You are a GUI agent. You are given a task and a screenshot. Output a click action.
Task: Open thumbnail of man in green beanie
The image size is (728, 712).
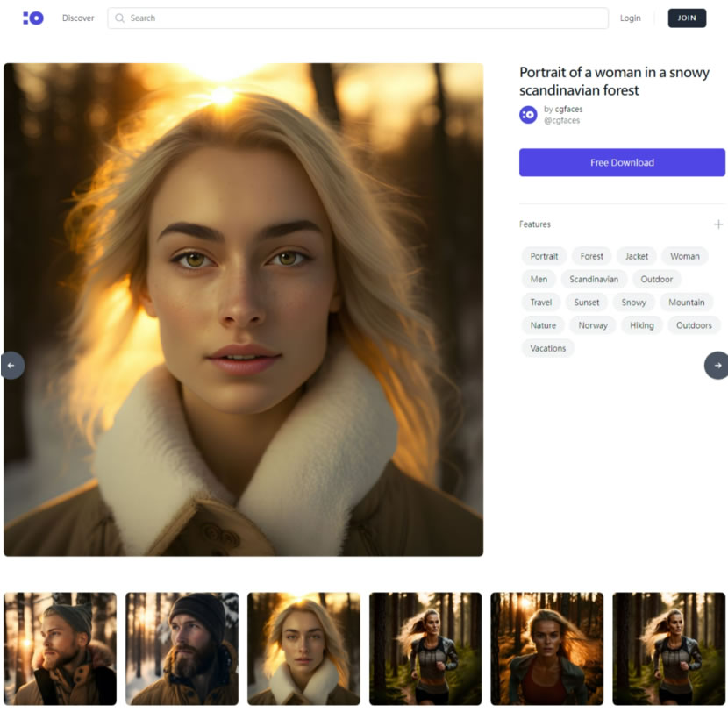coord(61,648)
